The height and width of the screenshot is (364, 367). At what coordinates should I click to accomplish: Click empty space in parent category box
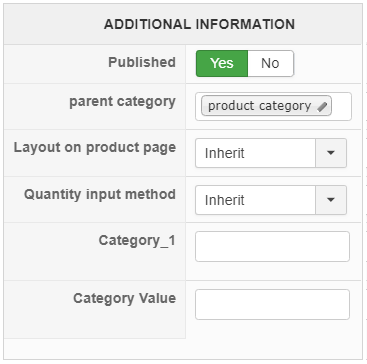(x=341, y=106)
